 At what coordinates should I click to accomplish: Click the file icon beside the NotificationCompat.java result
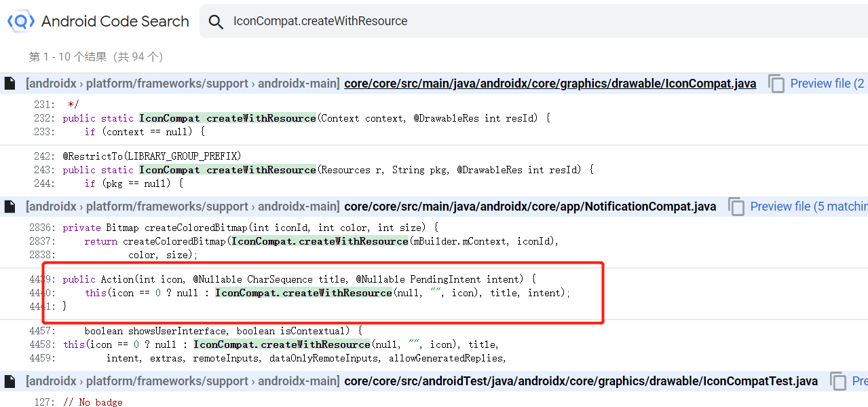[x=10, y=207]
